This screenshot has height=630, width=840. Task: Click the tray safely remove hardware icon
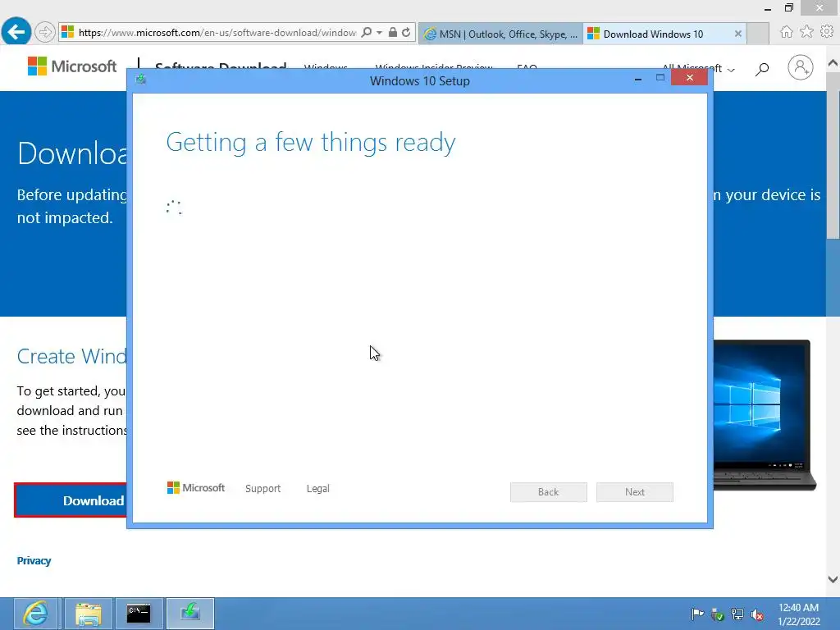[x=717, y=614]
